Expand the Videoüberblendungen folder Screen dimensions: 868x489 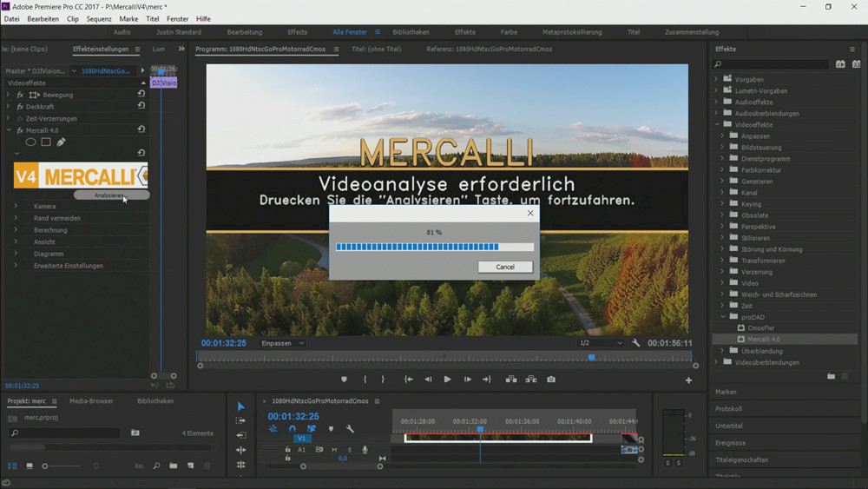(716, 362)
